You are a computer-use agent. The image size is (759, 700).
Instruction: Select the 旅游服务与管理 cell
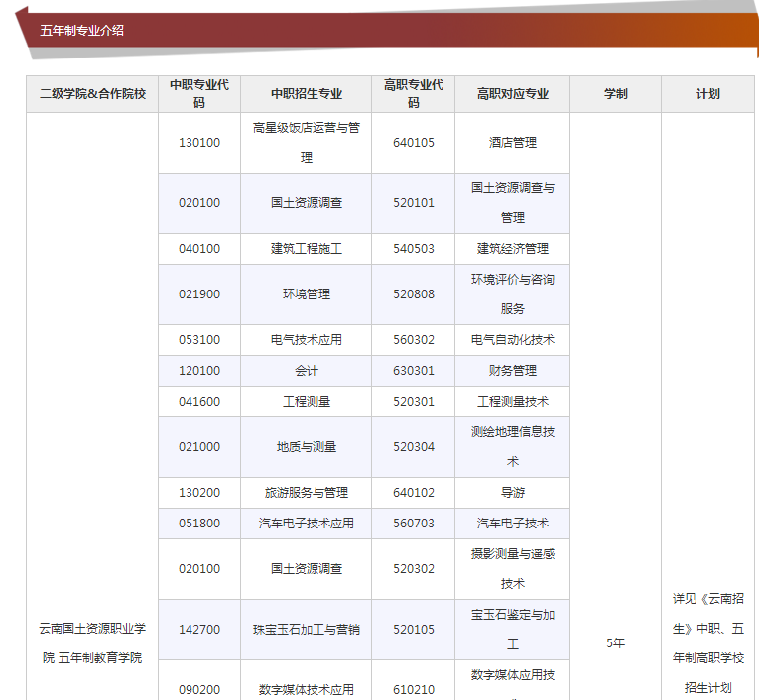(x=306, y=493)
